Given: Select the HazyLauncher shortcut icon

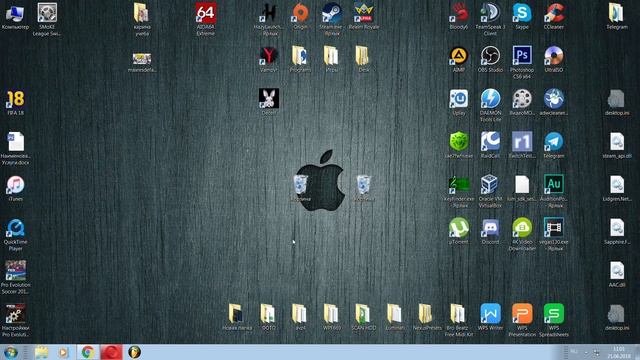Looking at the screenshot, I should [269, 13].
